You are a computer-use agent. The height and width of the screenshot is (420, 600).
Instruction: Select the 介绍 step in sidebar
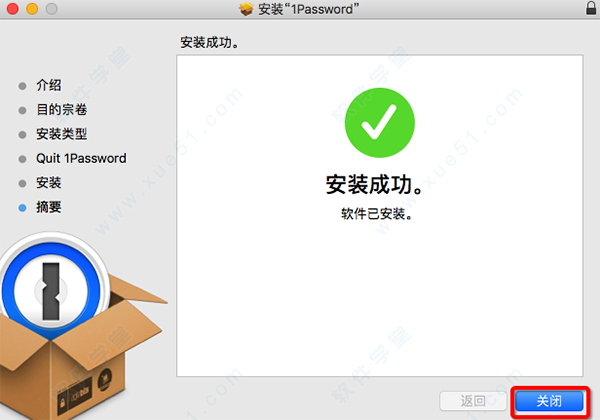(x=49, y=85)
